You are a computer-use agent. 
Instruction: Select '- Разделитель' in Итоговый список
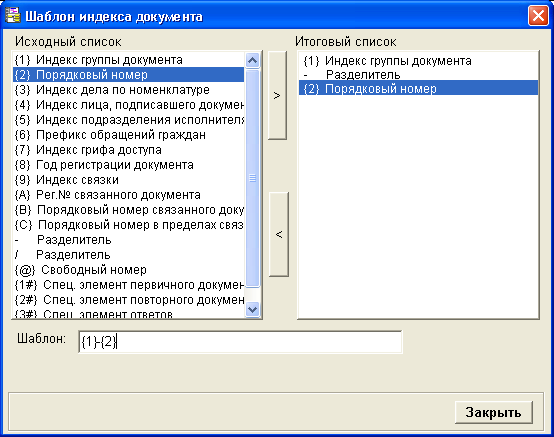coord(418,75)
